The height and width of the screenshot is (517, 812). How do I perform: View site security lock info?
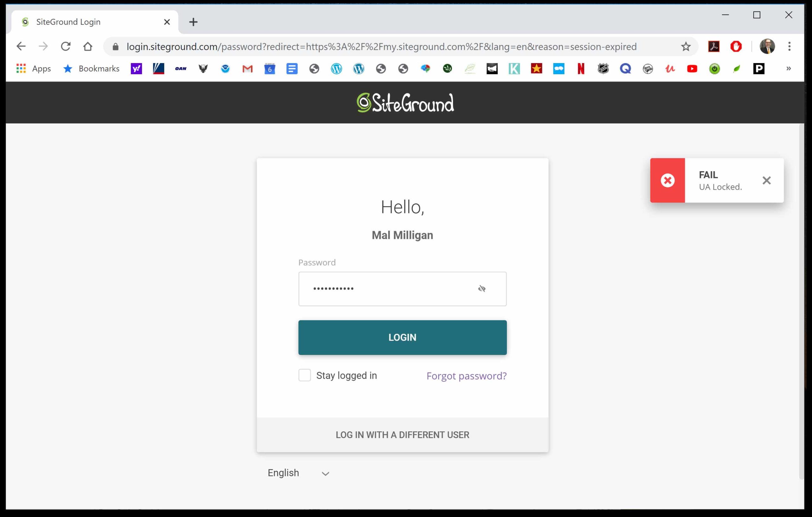coord(115,47)
